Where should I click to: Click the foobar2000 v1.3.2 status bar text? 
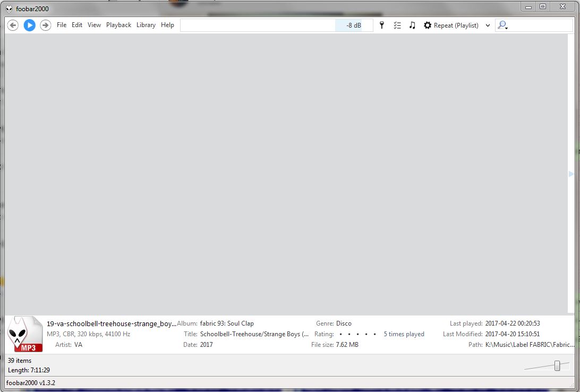pyautogui.click(x=31, y=383)
